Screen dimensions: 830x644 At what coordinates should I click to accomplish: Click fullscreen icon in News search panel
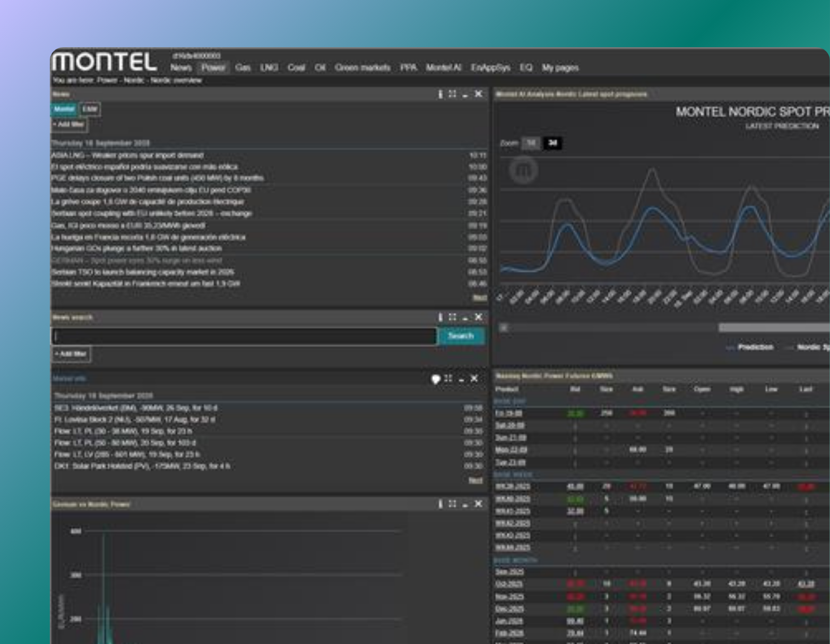pos(452,317)
